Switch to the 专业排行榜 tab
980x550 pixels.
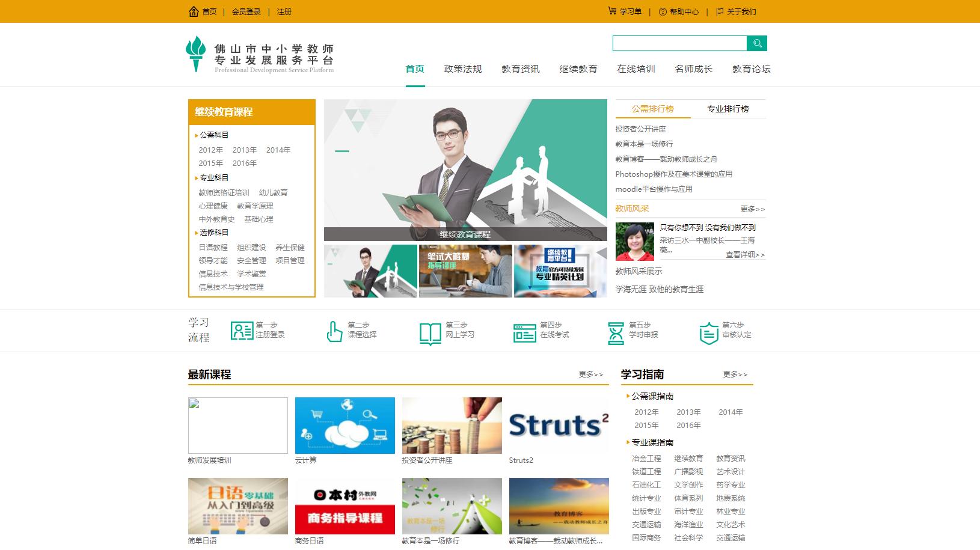click(x=728, y=109)
